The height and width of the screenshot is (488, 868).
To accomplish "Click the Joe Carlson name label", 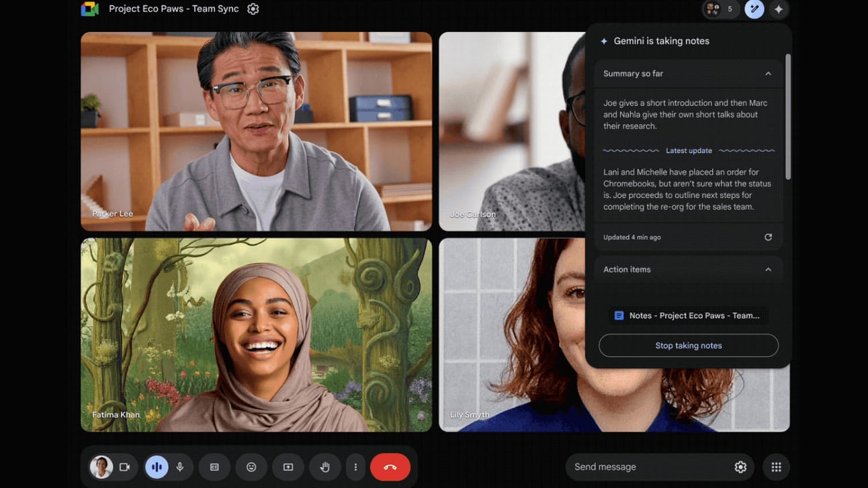I will (473, 215).
